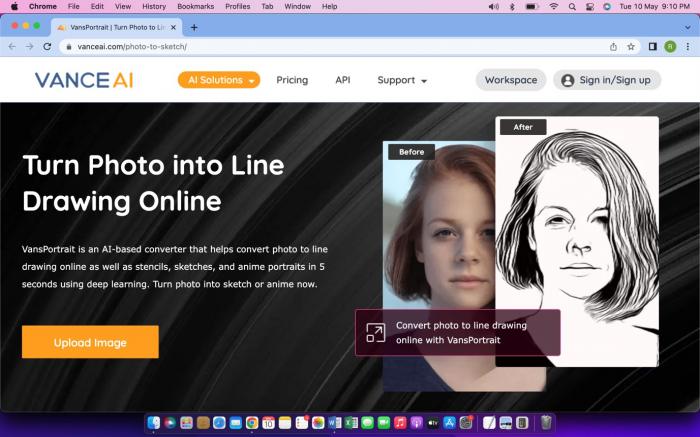Open Mail from the Dock
This screenshot has height=437, width=700.
tap(236, 422)
